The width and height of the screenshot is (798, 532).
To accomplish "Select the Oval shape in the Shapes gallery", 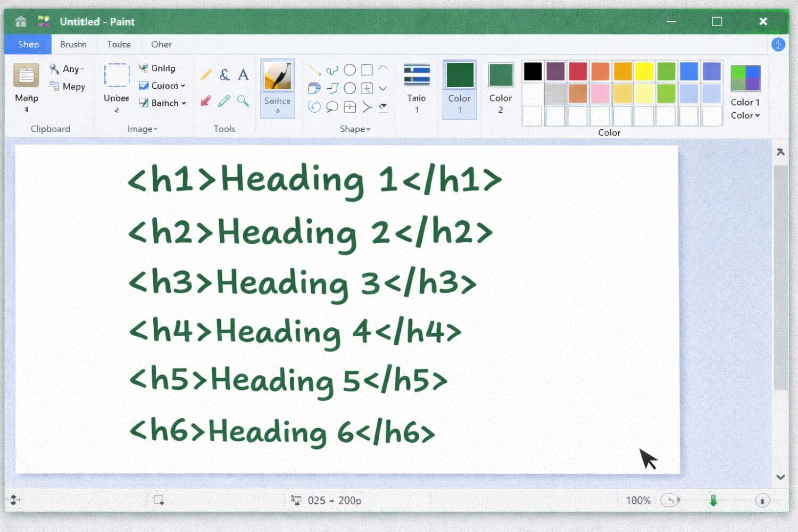I will coord(350,70).
